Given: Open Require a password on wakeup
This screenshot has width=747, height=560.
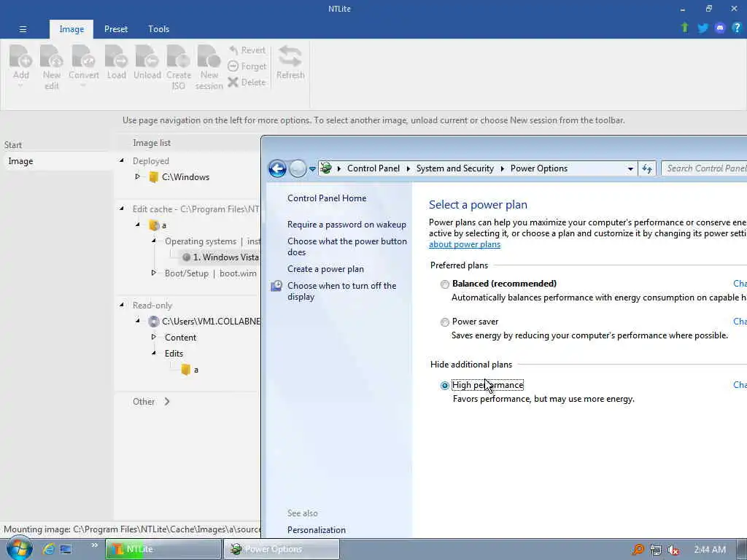Looking at the screenshot, I should click(347, 225).
